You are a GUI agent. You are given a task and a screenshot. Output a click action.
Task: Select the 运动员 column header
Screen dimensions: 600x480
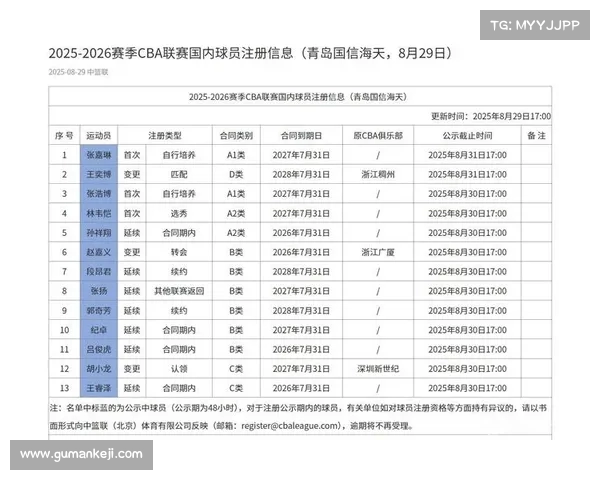point(99,135)
